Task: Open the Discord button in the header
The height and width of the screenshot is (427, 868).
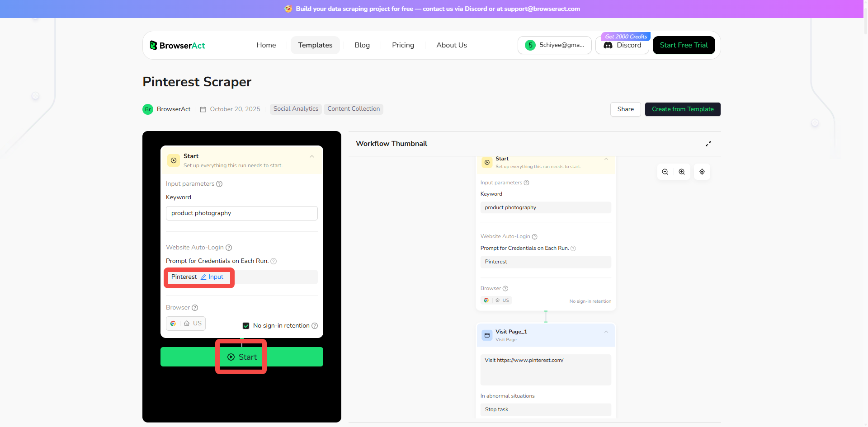Action: click(x=623, y=45)
